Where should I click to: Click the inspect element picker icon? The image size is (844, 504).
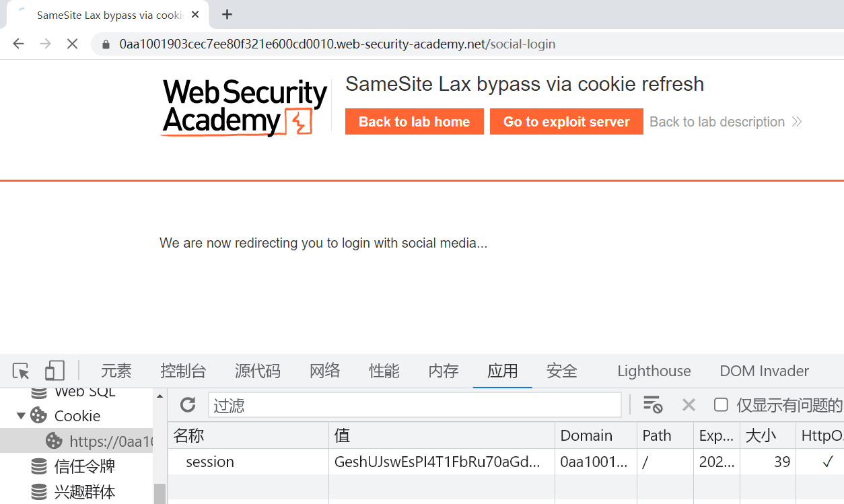[x=21, y=371]
